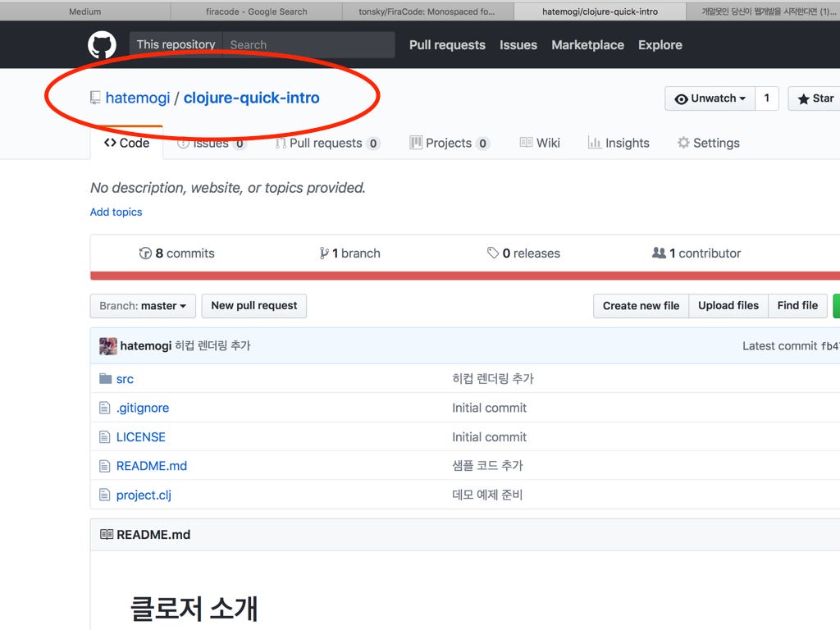Open the clojure-quick-intro repository link
This screenshot has height=630, width=840.
251,98
